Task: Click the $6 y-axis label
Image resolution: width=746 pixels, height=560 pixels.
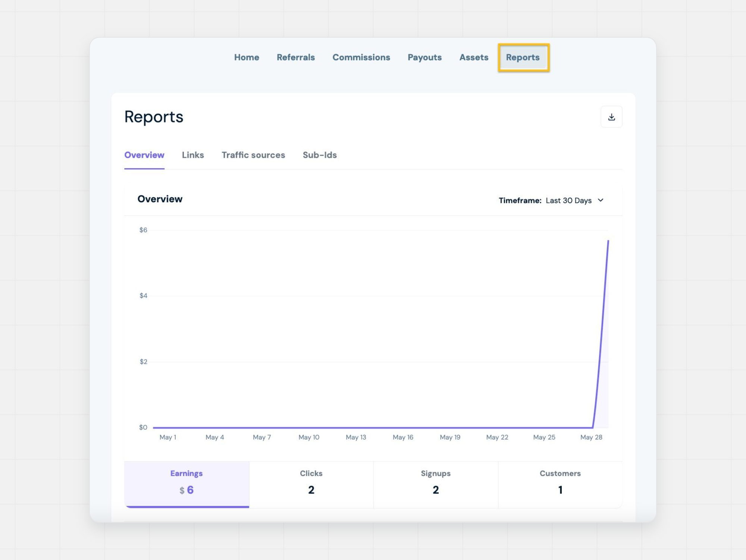Action: click(x=143, y=230)
